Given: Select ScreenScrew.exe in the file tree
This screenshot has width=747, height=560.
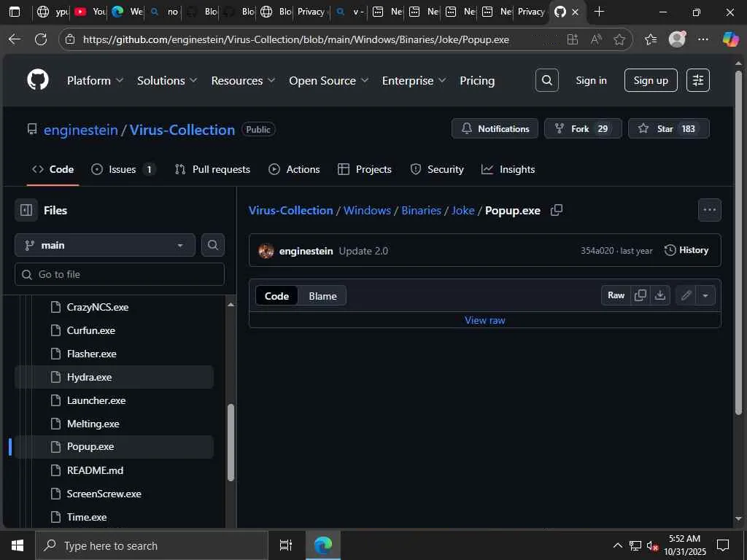Looking at the screenshot, I should click(115, 494).
